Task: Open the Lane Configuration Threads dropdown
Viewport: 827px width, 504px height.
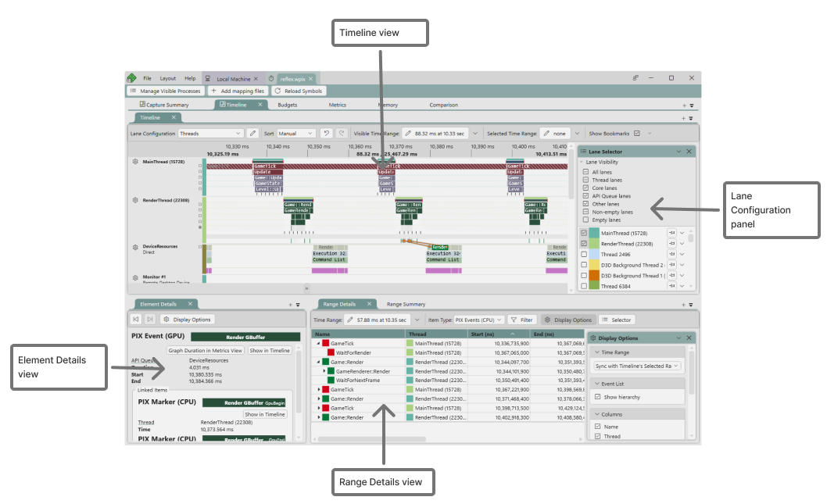Action: pyautogui.click(x=210, y=134)
